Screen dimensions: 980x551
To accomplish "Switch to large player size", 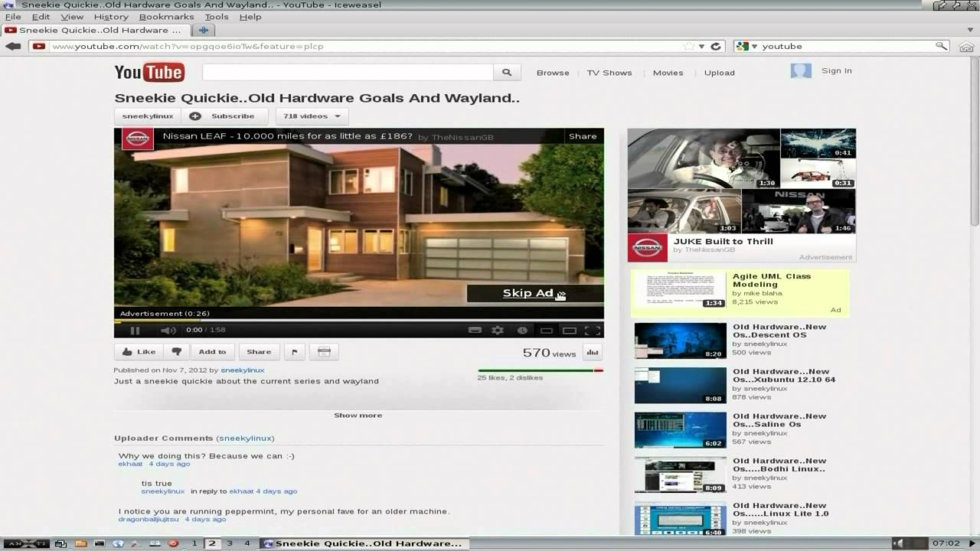I will coord(570,331).
